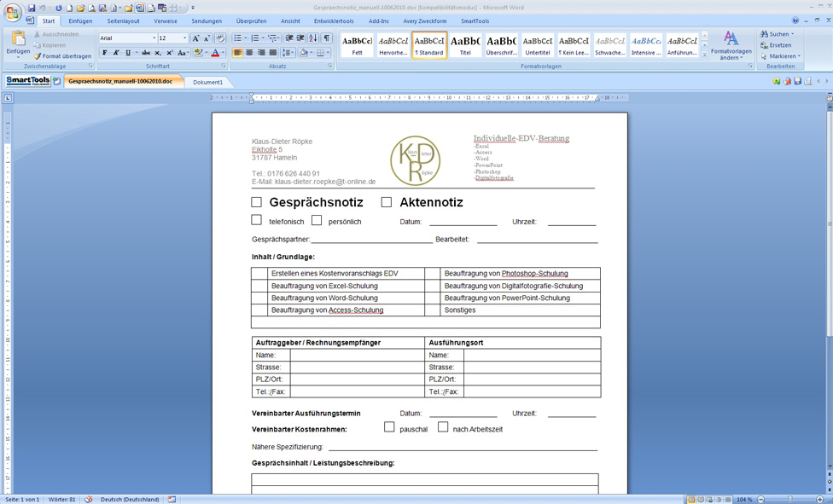This screenshot has height=504, width=833.
Task: Click the Wörter: 81 word count
Action: coord(62,499)
